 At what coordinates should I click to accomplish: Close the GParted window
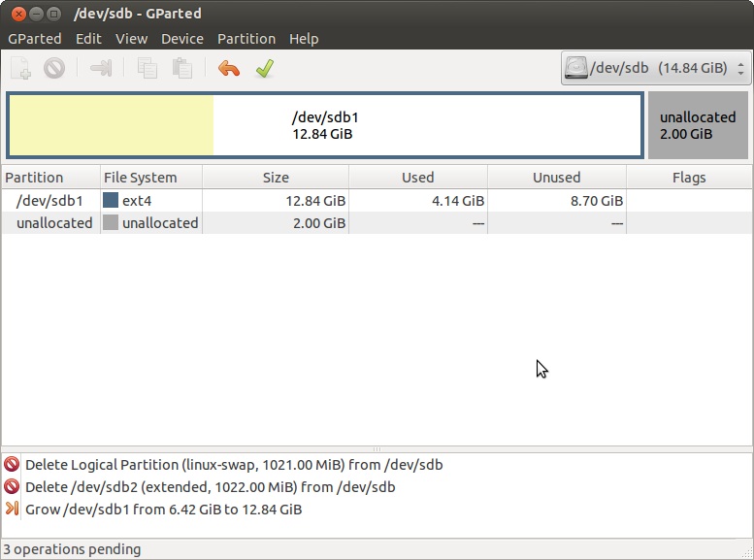click(x=18, y=14)
